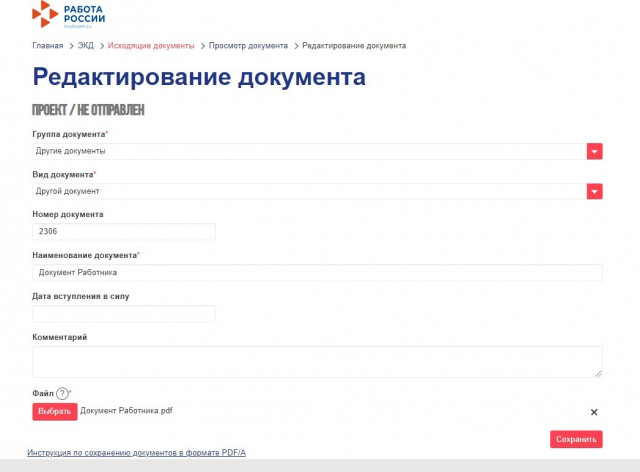Open the Другой документ combo box
The image size is (640, 472).
[317, 191]
